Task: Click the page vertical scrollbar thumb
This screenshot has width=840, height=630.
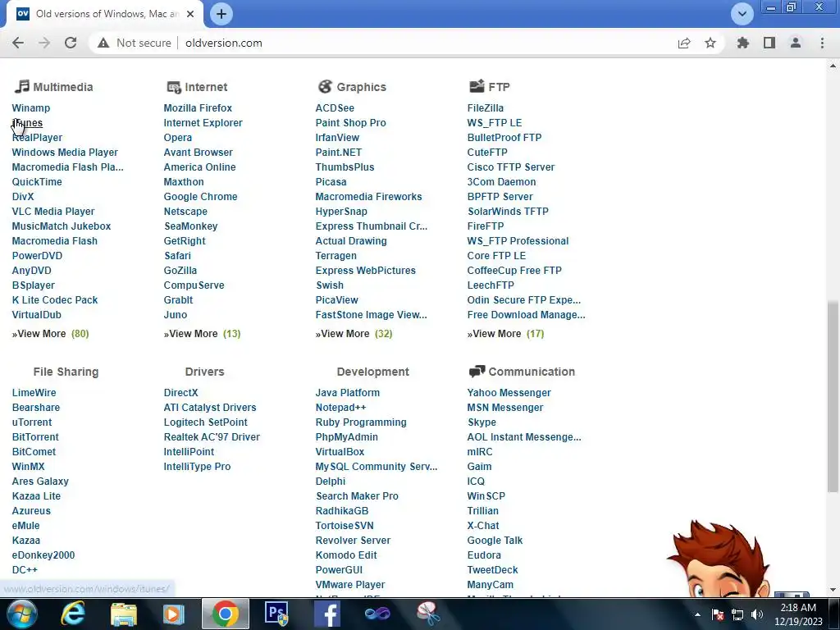Action: click(x=832, y=396)
